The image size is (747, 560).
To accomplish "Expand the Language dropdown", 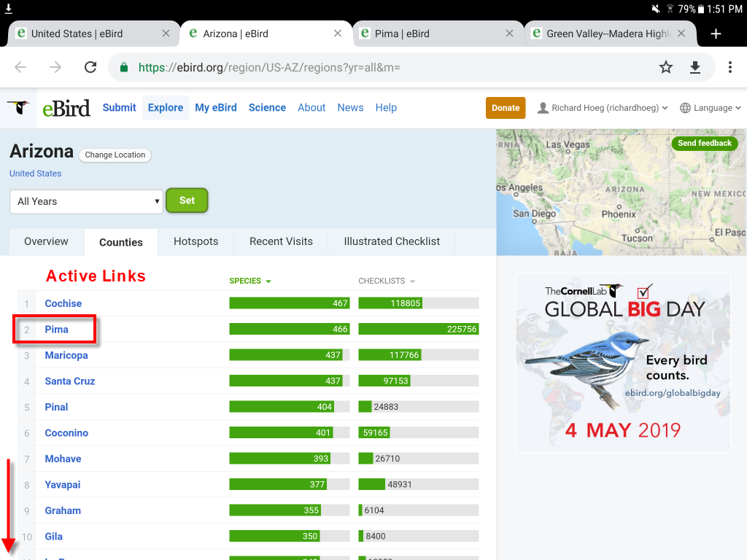I will coord(711,108).
